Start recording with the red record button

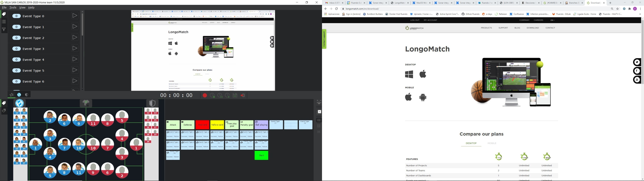(204, 95)
